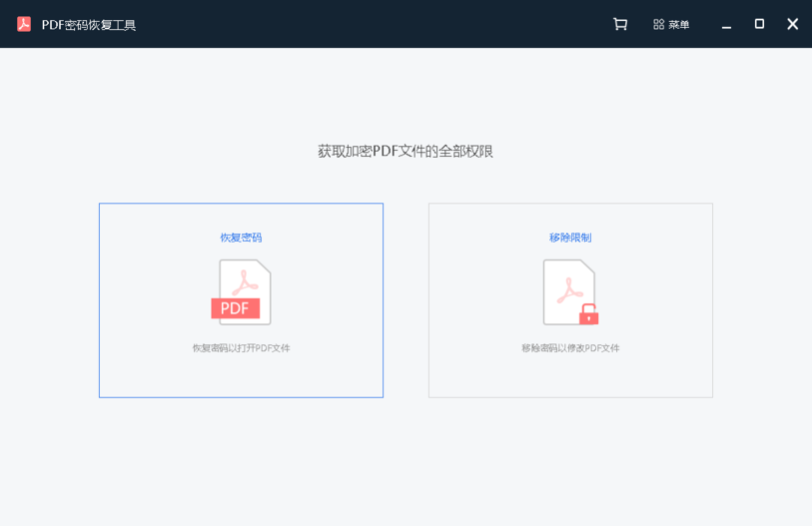The height and width of the screenshot is (526, 812).
Task: Select the PDF document icon under 恢复密码
Action: [246, 291]
